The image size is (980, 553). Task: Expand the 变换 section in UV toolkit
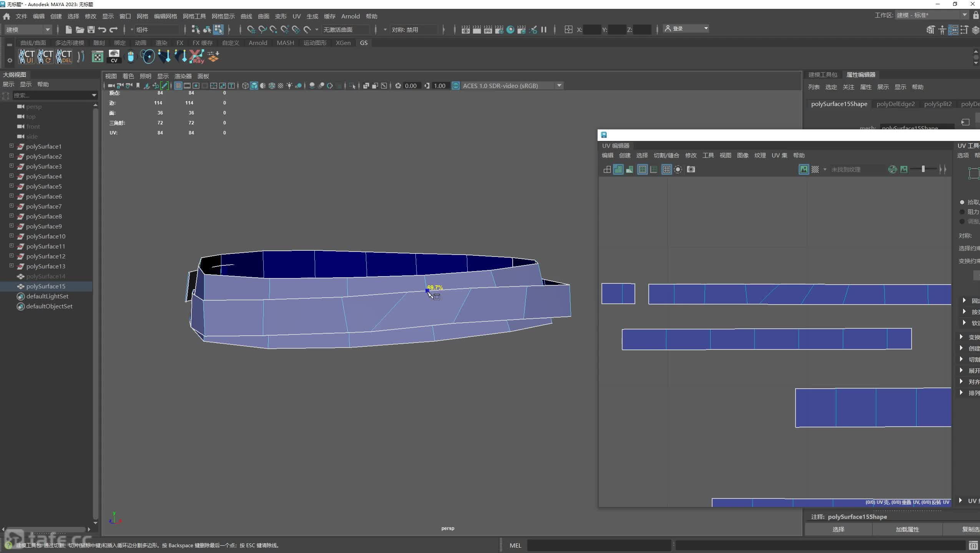(962, 337)
